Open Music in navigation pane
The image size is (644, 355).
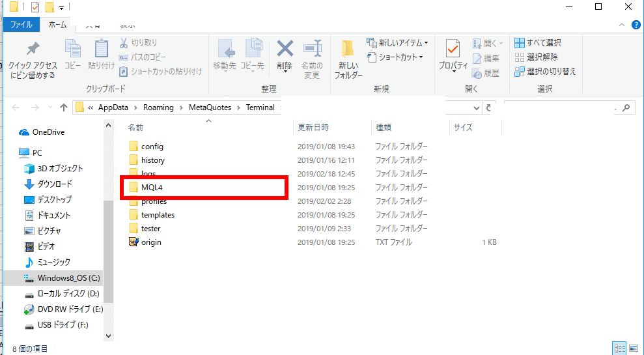click(x=47, y=262)
